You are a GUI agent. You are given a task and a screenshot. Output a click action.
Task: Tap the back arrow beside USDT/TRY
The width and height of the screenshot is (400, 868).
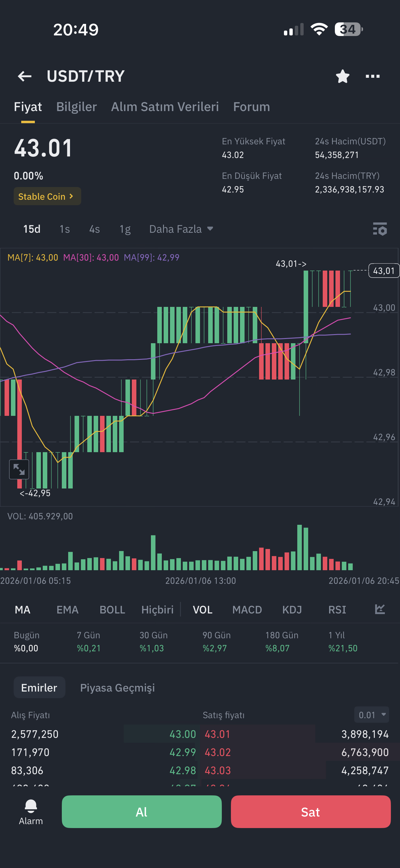pos(25,76)
